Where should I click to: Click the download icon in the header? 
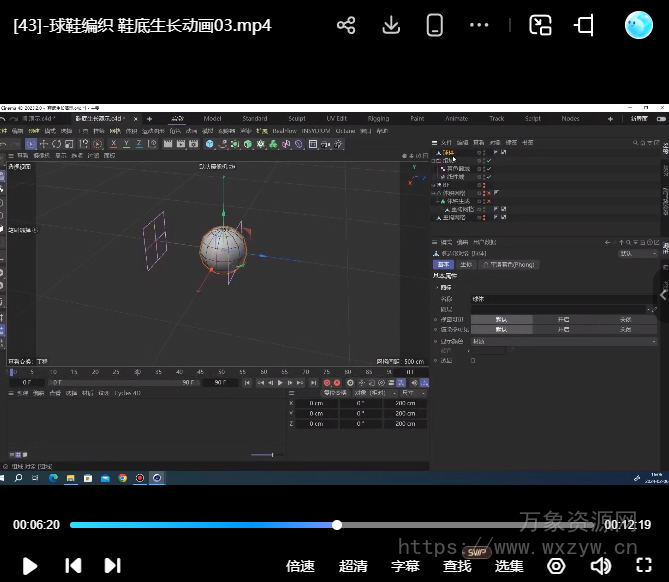(391, 26)
